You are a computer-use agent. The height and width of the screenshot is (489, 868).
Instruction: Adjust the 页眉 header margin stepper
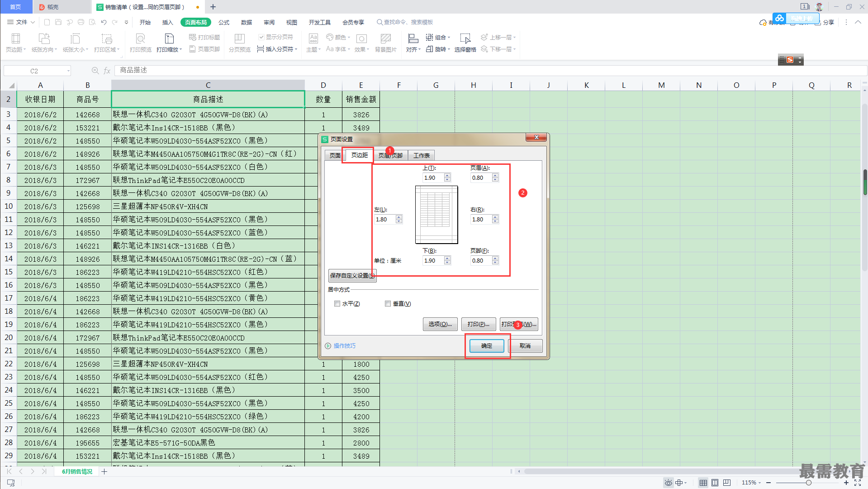(495, 178)
